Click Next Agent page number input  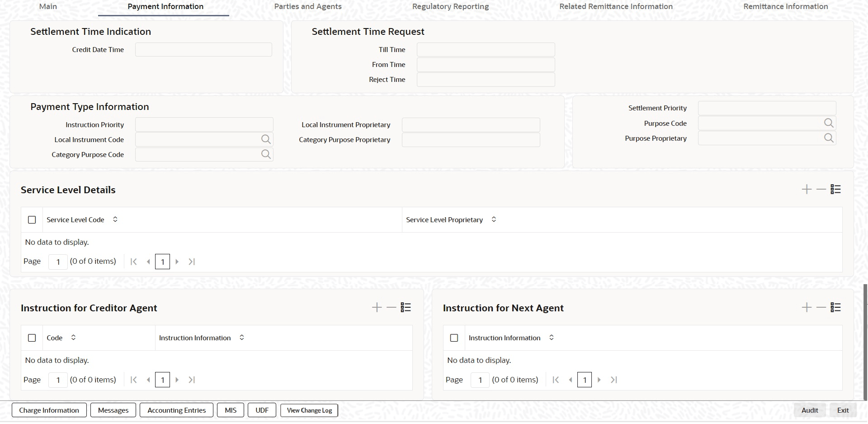[480, 380]
